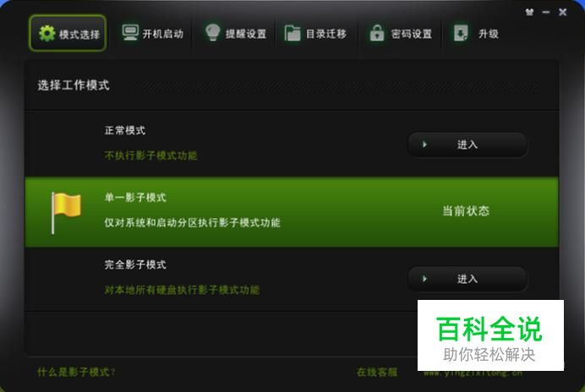Click 进入 for 正常模式
Viewport: 585px width, 392px height.
(467, 144)
